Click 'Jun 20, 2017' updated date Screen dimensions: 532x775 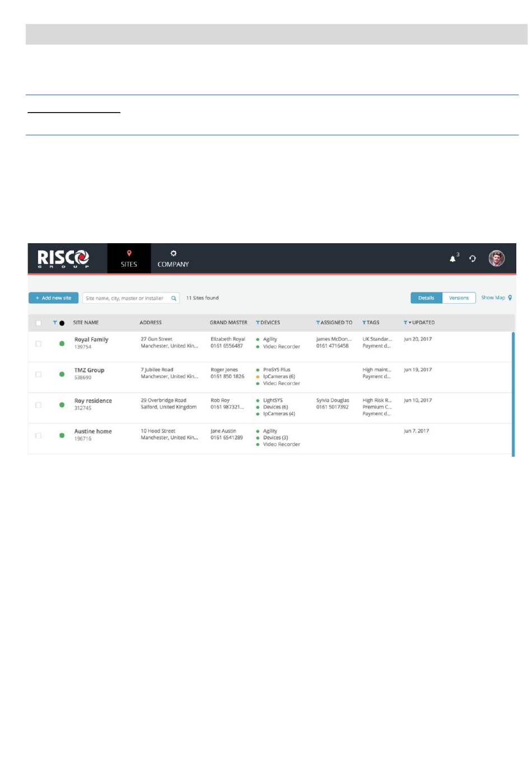(x=418, y=339)
